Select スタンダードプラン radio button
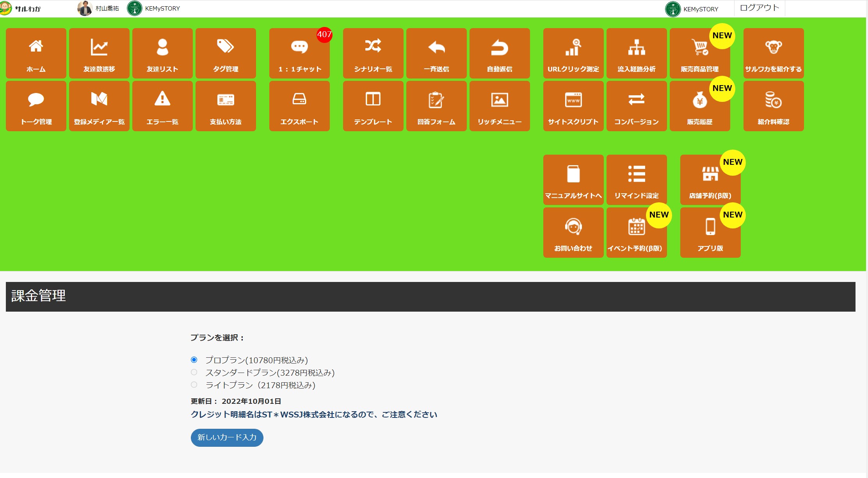 pos(194,372)
